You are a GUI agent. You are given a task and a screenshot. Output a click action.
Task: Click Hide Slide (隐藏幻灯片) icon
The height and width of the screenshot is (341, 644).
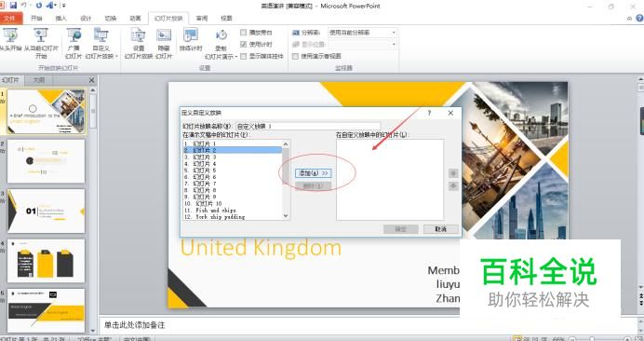tap(164, 43)
